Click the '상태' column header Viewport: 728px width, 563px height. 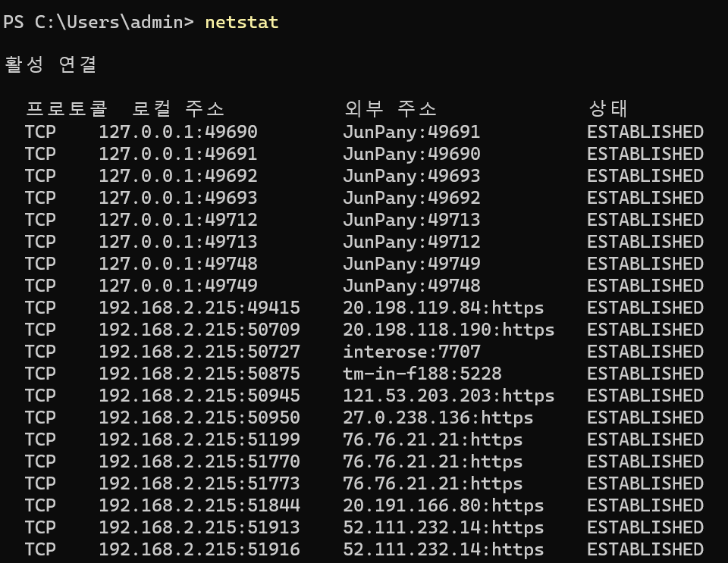point(607,108)
